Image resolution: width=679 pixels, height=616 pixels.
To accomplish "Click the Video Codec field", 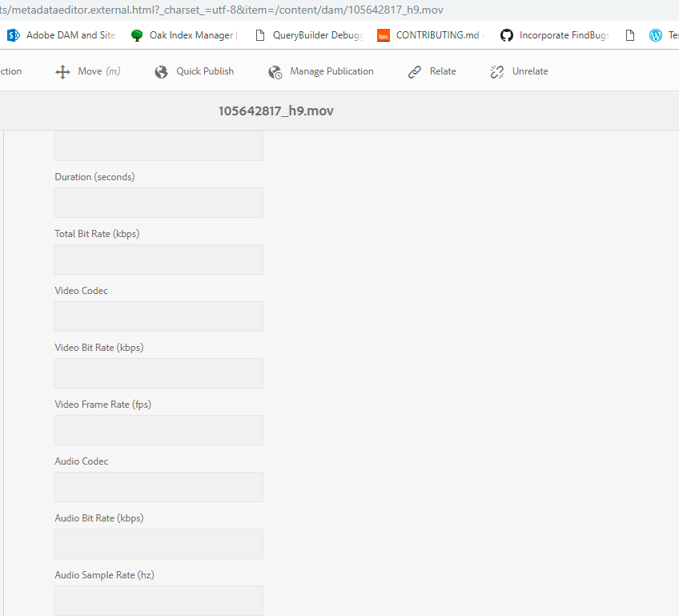I will [159, 316].
